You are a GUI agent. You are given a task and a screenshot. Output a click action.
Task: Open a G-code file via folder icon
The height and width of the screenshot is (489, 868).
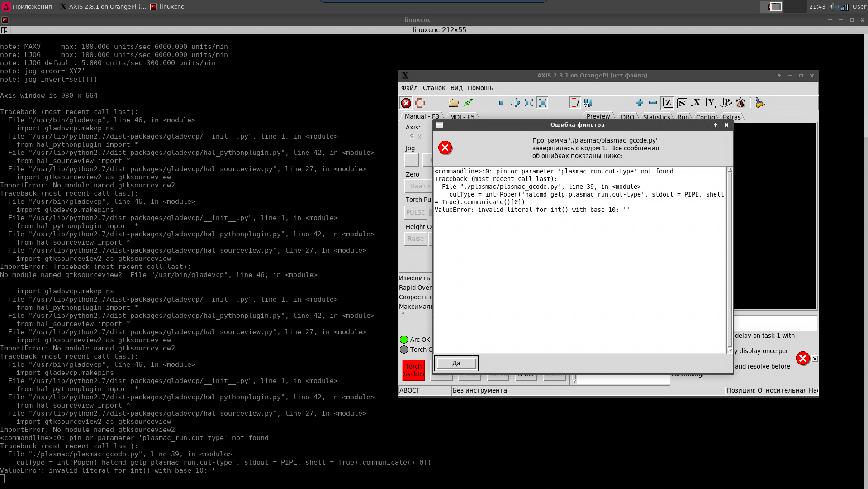click(x=453, y=103)
